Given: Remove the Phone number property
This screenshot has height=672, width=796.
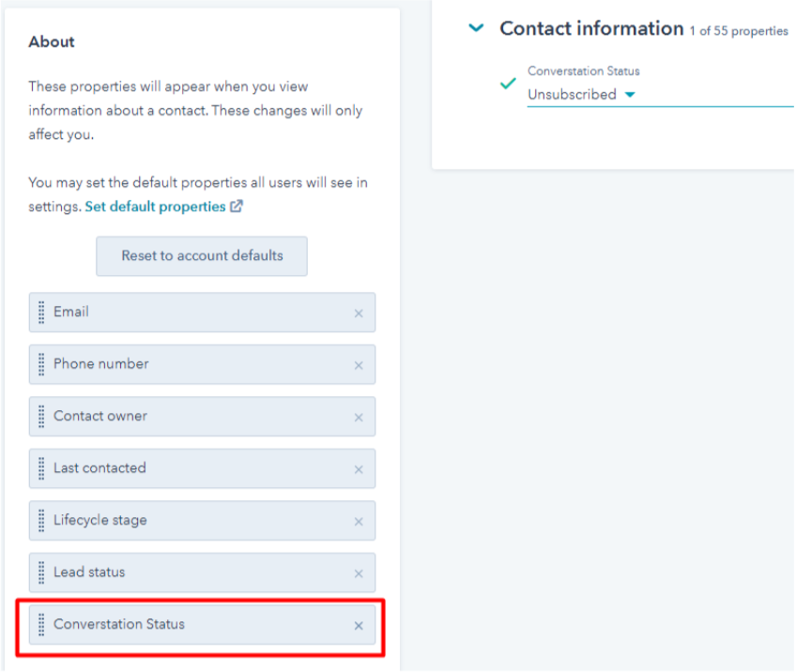Looking at the screenshot, I should (359, 365).
